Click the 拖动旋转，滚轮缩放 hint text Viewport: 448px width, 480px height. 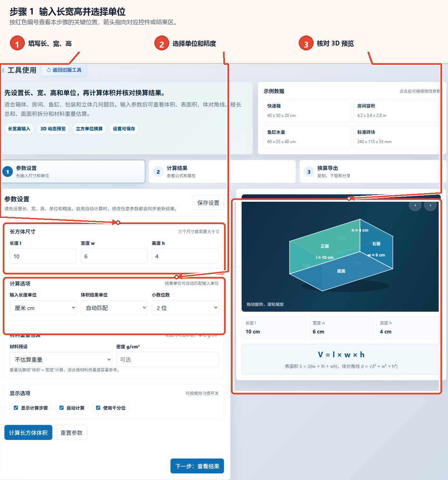pos(265,304)
